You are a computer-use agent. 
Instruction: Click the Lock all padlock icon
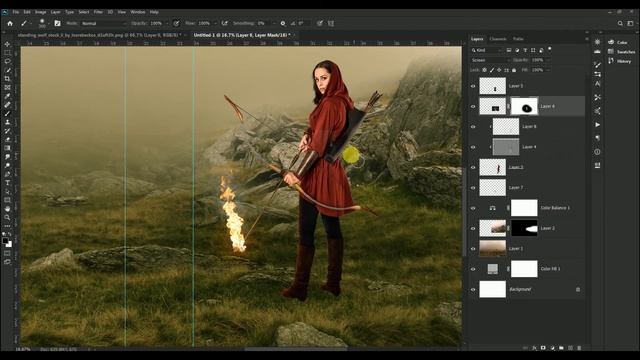[x=514, y=70]
